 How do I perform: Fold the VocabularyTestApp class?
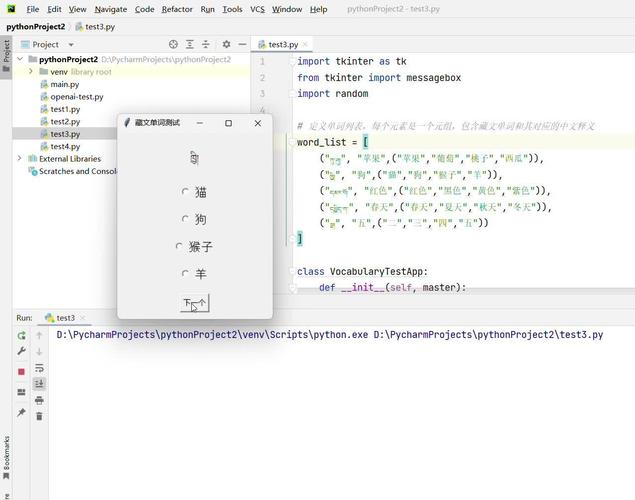292,271
